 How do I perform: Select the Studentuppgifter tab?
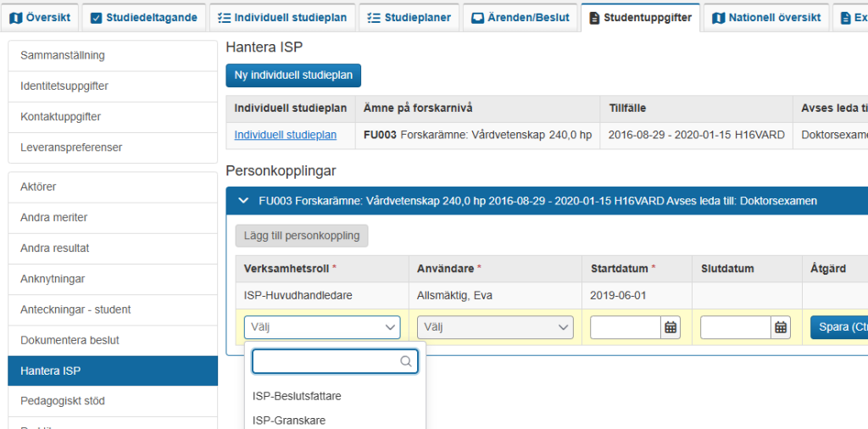[x=641, y=18]
